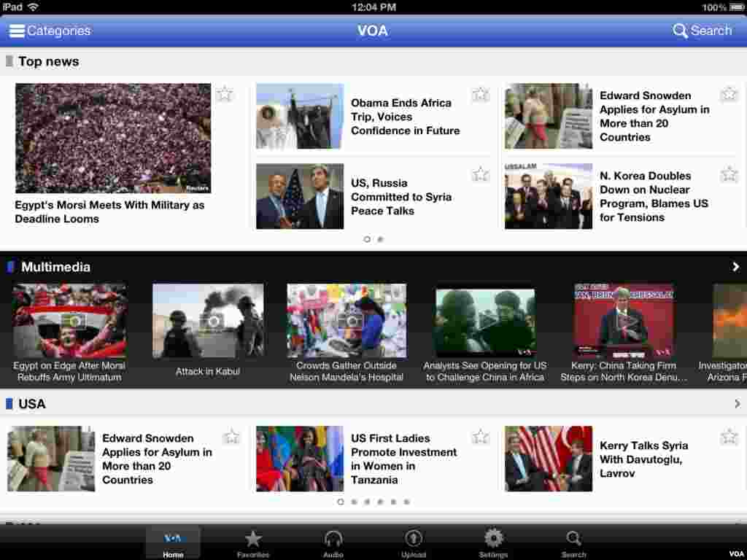Star the US, Russia Syria Peace Talks article
747x560 pixels.
click(480, 174)
